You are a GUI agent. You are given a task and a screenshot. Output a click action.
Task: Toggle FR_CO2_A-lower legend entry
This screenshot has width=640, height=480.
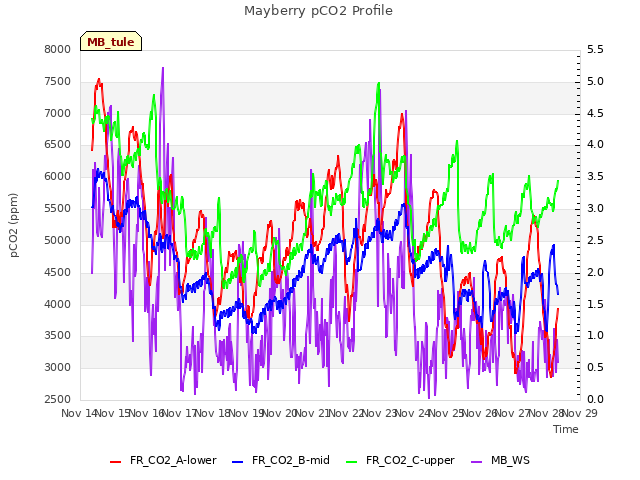(x=163, y=460)
